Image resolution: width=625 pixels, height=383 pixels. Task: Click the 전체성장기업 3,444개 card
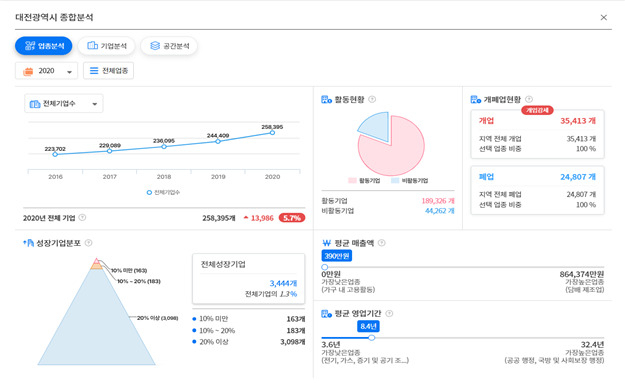pyautogui.click(x=248, y=279)
